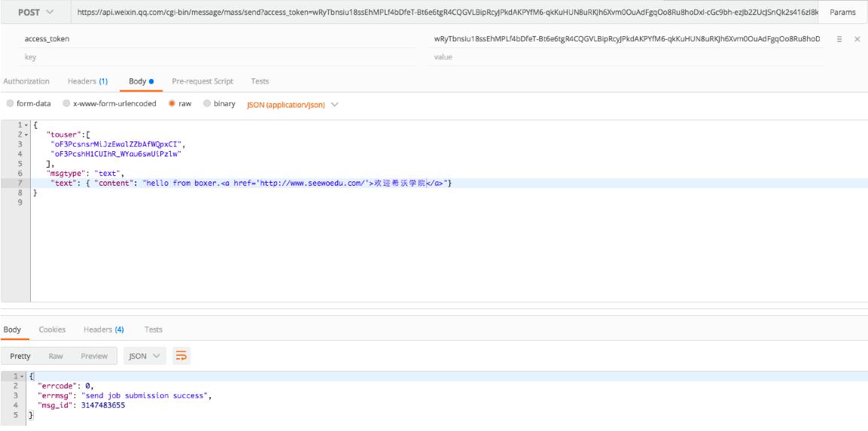Select the request Body tab
The image size is (868, 431).
coord(141,81)
